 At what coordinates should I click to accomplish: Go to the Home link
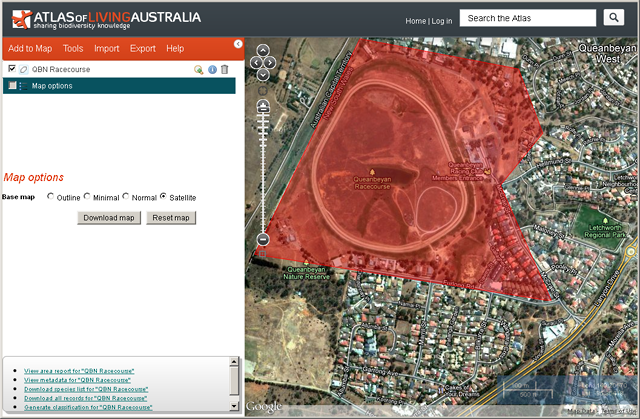pos(416,21)
